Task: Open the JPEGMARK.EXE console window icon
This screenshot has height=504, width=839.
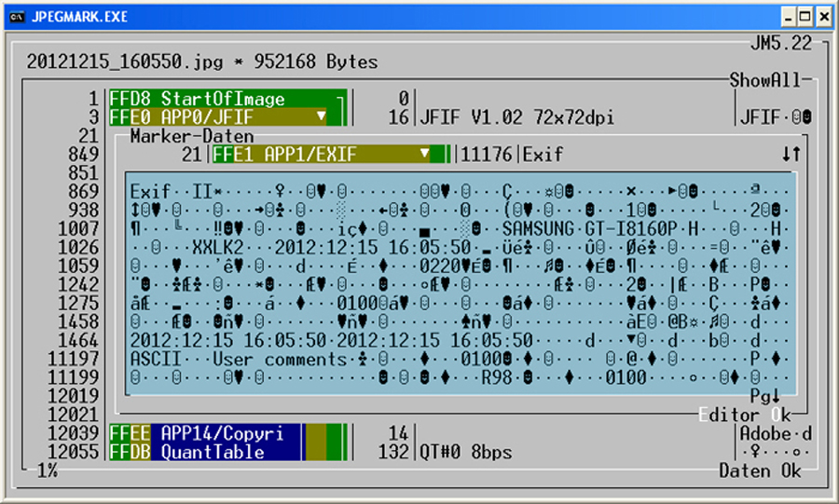Action: click(17, 17)
